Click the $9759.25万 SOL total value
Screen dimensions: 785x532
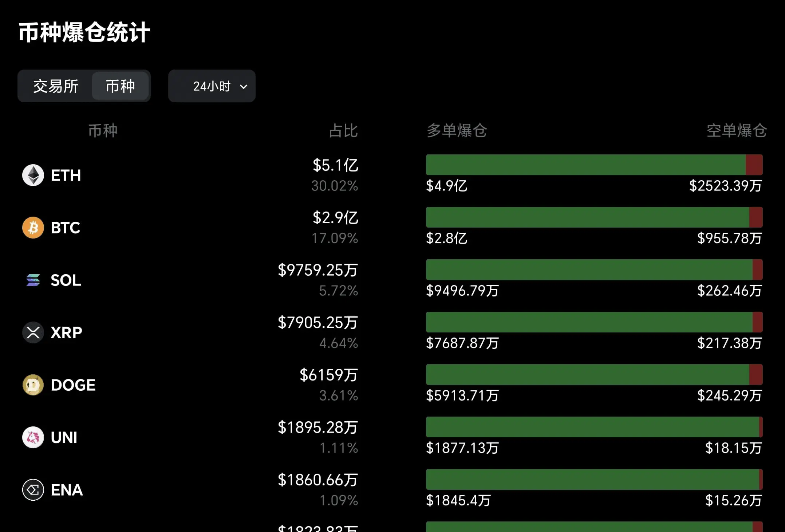[318, 270]
